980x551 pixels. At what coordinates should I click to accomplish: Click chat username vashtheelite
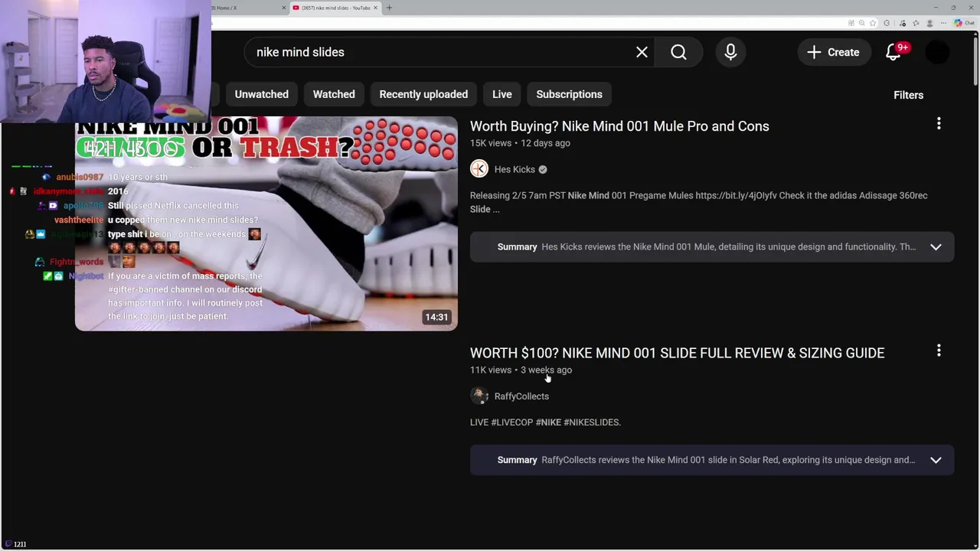[78, 220]
